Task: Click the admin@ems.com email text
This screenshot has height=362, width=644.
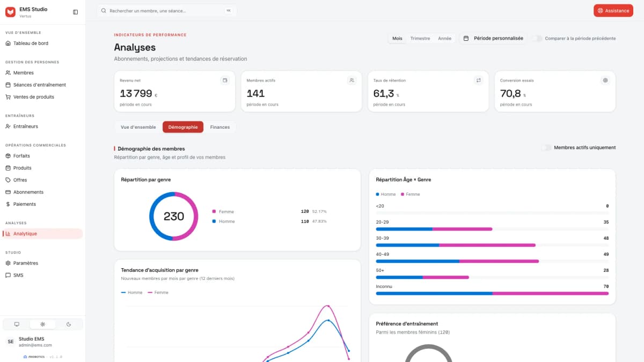Action: pos(35,345)
